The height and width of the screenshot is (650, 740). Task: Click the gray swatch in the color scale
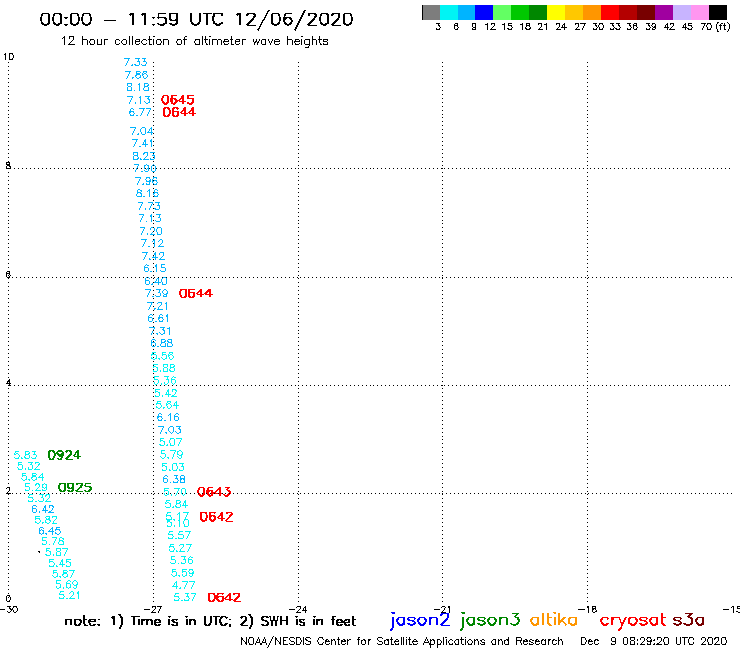click(x=431, y=12)
